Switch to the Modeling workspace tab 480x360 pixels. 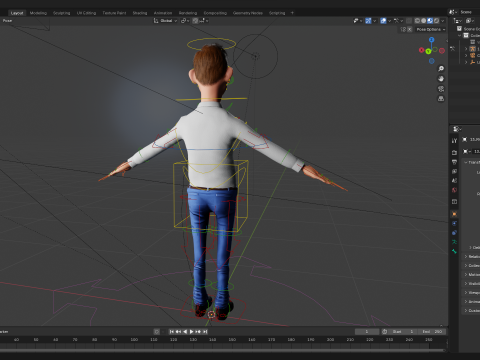click(38, 13)
